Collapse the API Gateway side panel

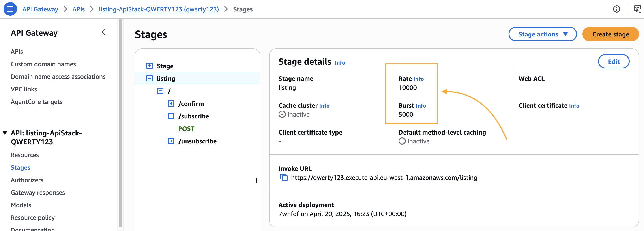[103, 32]
